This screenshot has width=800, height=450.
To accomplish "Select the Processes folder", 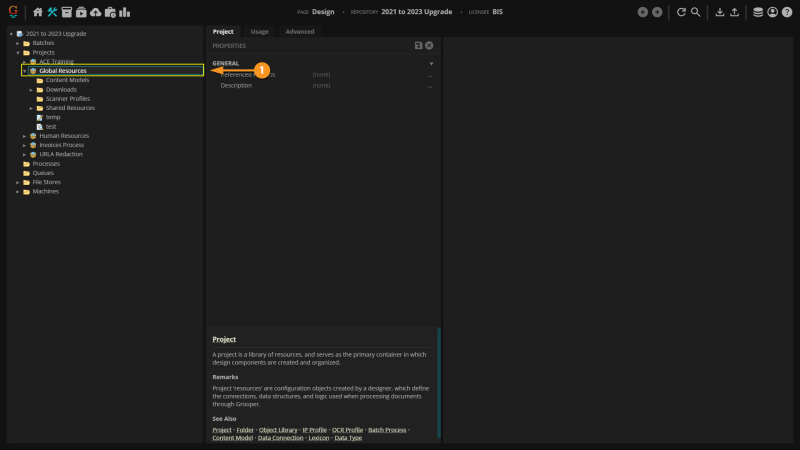I will pos(46,164).
